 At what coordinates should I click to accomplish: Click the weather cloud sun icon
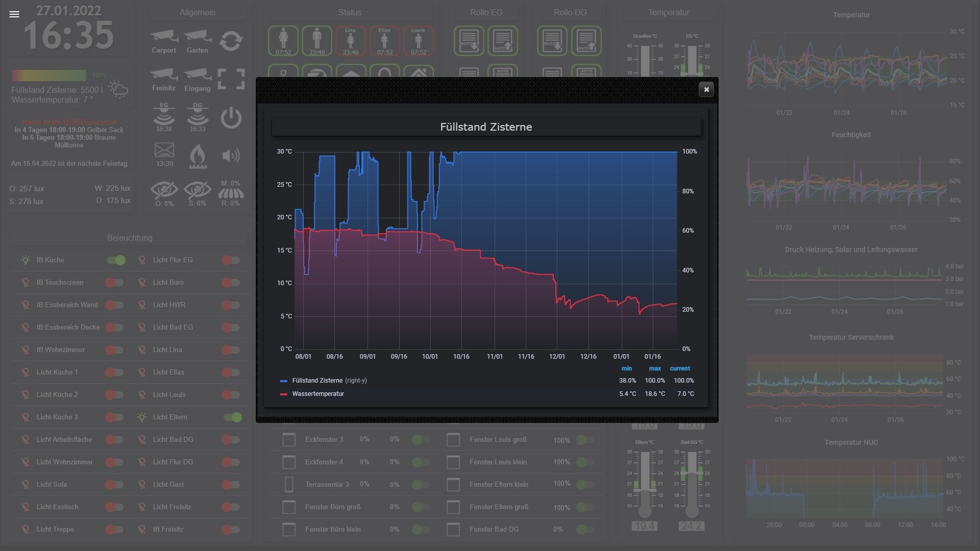click(x=118, y=89)
